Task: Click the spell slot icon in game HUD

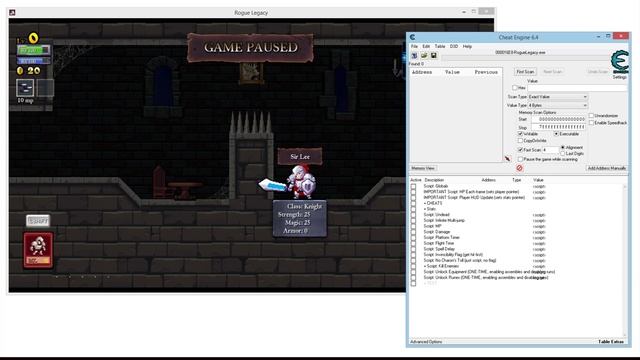Action: point(25,87)
